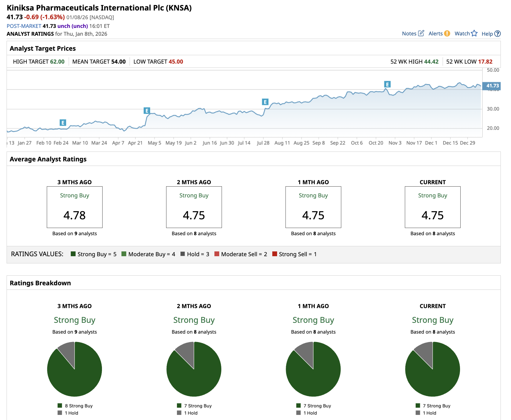Click the Strong Buy dark green legend swatch
This screenshot has width=511, height=420.
coord(73,254)
